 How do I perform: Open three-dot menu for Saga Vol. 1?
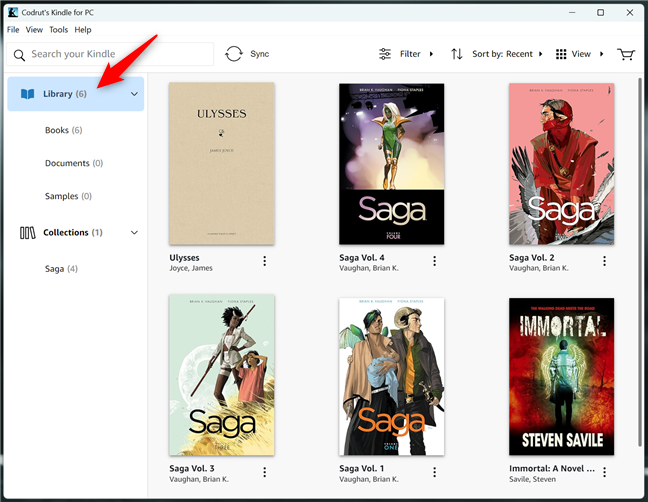(x=434, y=473)
